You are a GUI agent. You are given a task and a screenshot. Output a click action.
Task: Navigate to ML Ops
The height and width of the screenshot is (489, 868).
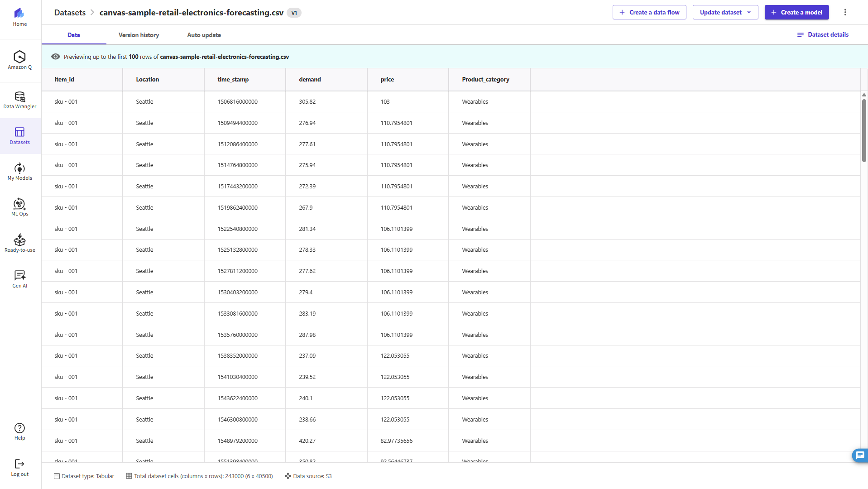pyautogui.click(x=19, y=207)
